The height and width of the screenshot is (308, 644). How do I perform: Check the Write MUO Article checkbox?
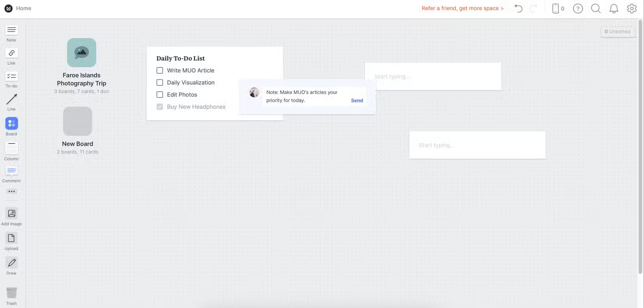[160, 71]
